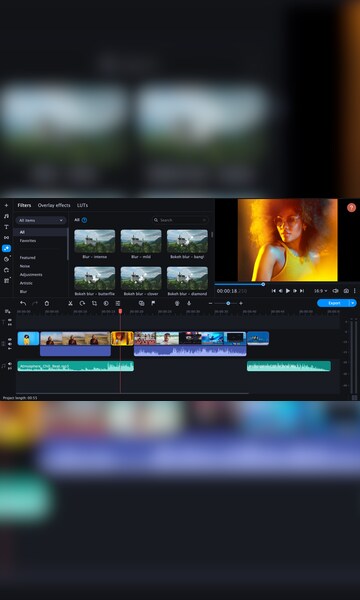Select Bokeh blur - butterflies thumbnail
The image size is (360, 600).
tap(94, 278)
